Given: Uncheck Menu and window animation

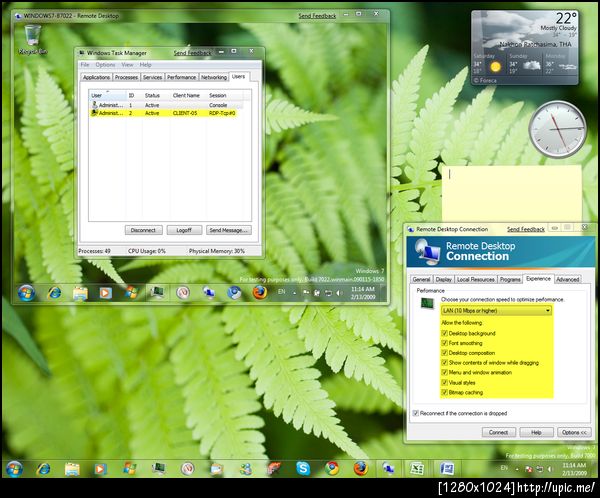Looking at the screenshot, I should point(444,372).
